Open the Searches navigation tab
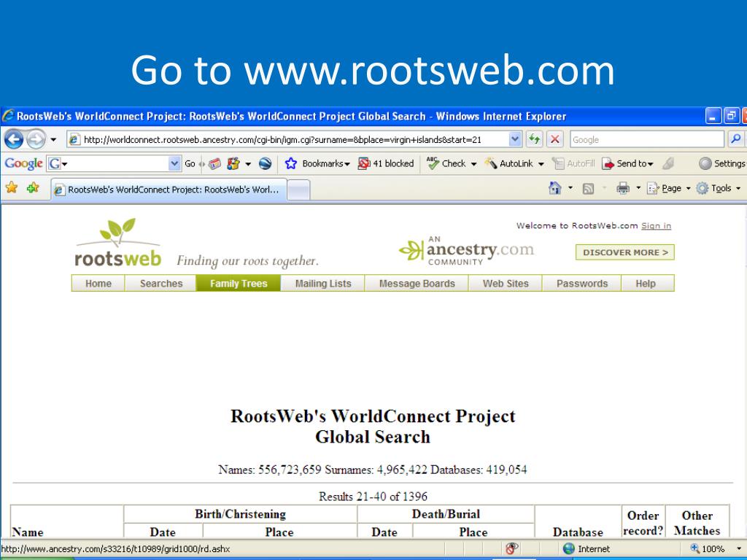 point(161,284)
